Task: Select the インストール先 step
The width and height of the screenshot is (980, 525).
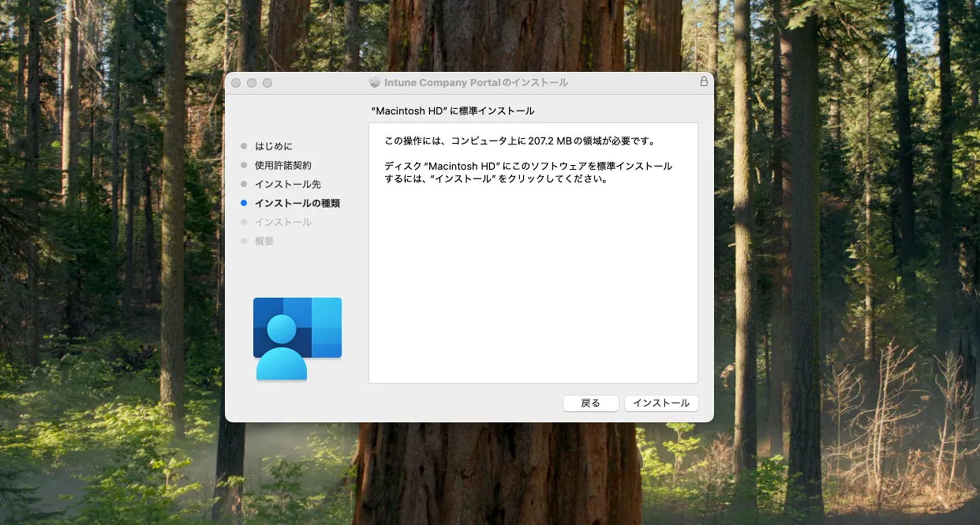Action: 287,184
